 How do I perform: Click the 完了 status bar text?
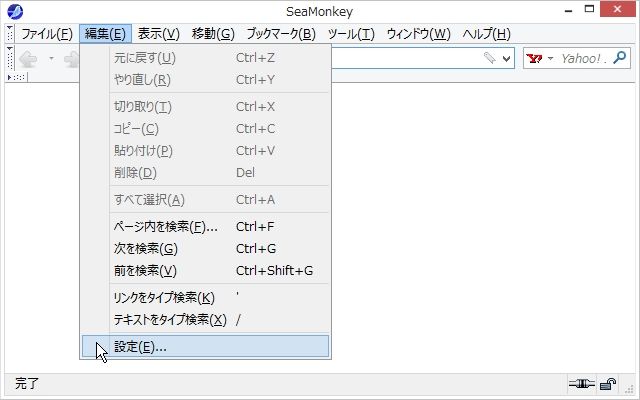coord(27,384)
